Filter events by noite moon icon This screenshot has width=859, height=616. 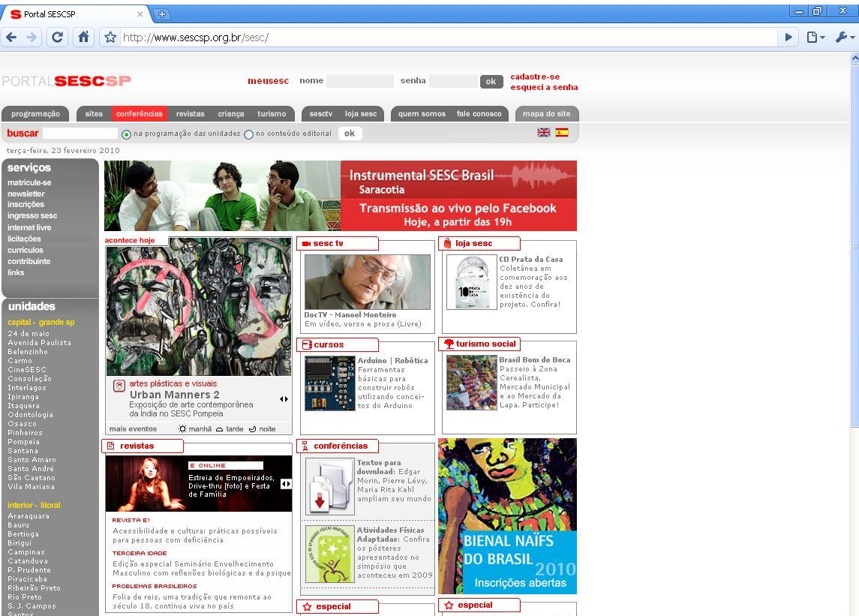click(253, 429)
